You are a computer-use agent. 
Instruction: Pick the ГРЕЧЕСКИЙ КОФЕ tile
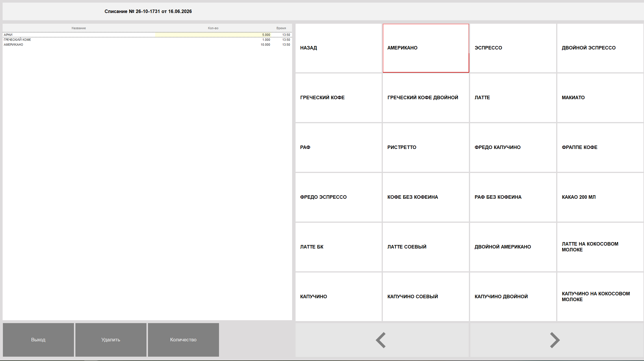pos(338,98)
